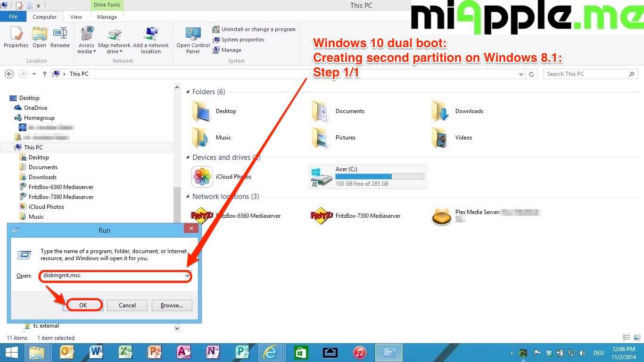Open iTunes from the taskbar
644x362 pixels.
coord(360,353)
